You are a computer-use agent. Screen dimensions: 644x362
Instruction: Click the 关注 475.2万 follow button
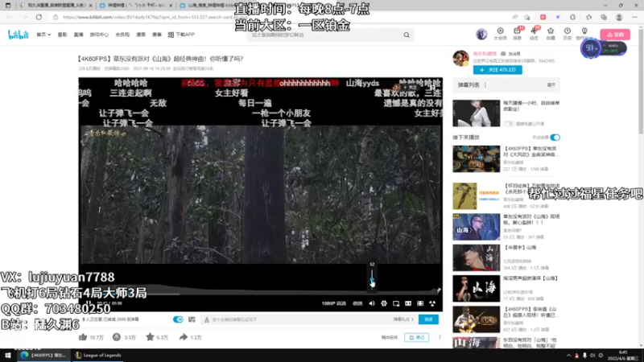[x=497, y=70]
